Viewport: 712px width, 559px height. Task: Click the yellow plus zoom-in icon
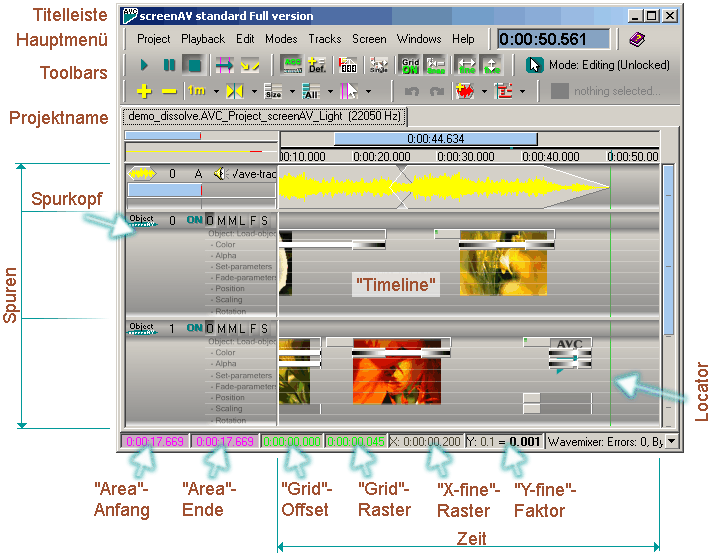pos(144,91)
